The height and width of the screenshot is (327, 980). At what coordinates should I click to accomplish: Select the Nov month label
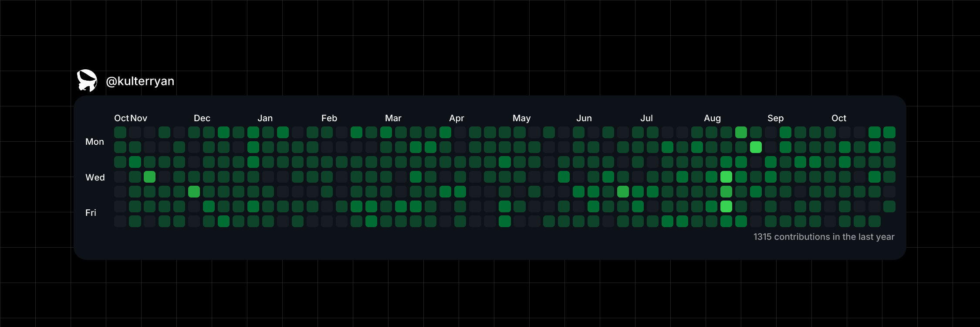[x=139, y=118]
